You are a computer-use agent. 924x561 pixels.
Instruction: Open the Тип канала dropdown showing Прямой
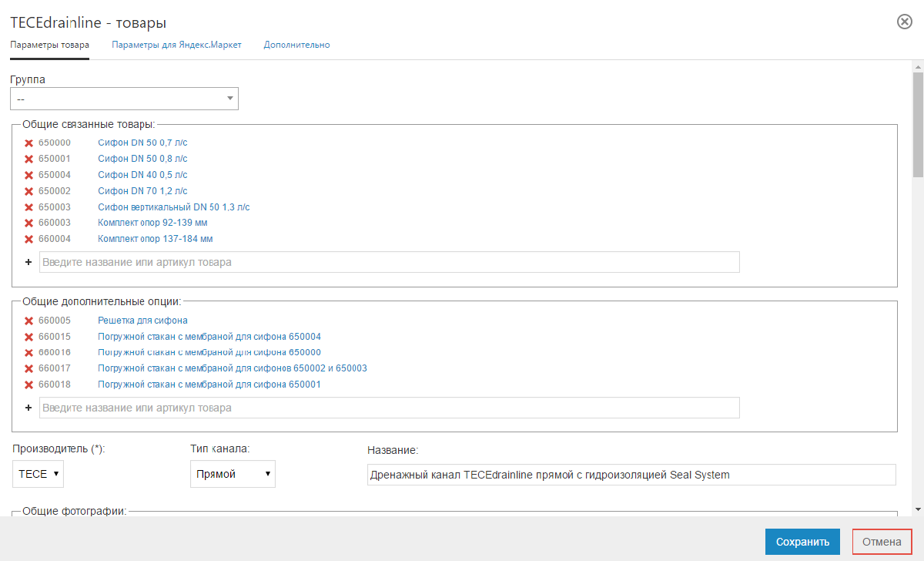click(x=233, y=474)
